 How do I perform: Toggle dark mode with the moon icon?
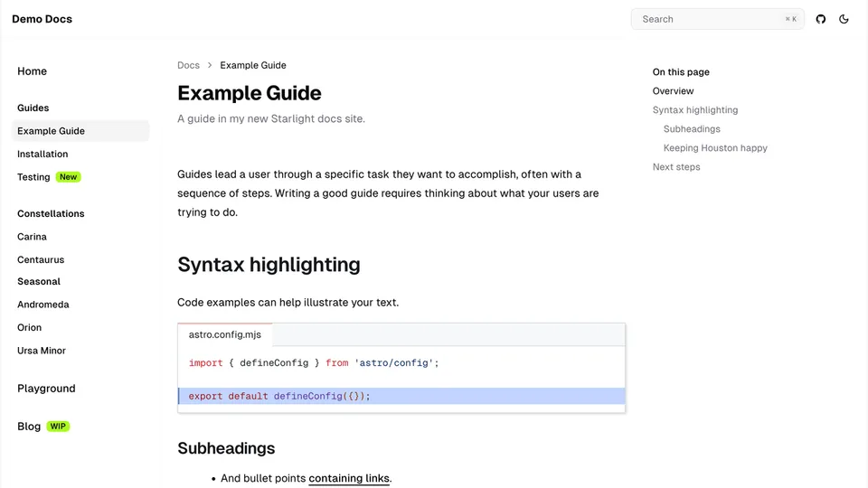[844, 19]
